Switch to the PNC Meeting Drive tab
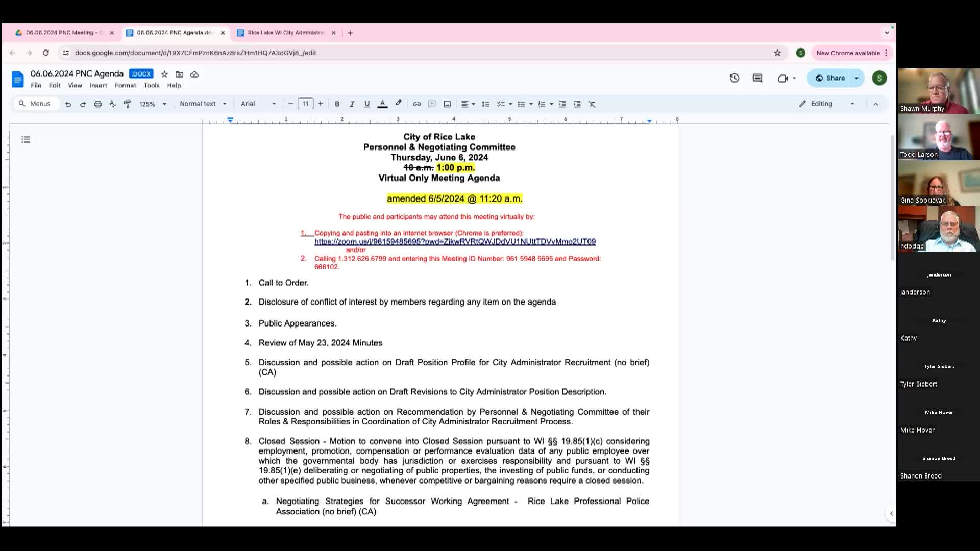The image size is (980, 551). tap(64, 33)
